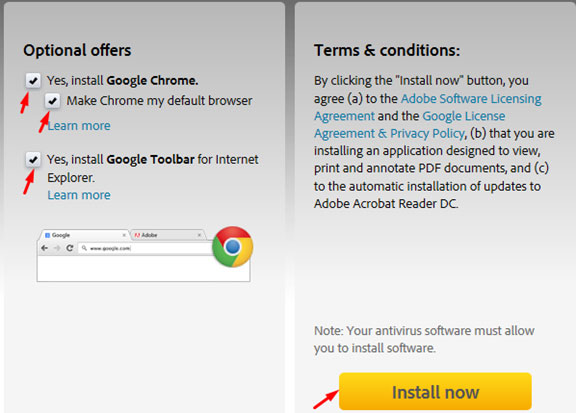Click the red Adobe favicon on tab
The height and width of the screenshot is (413, 576).
point(137,235)
